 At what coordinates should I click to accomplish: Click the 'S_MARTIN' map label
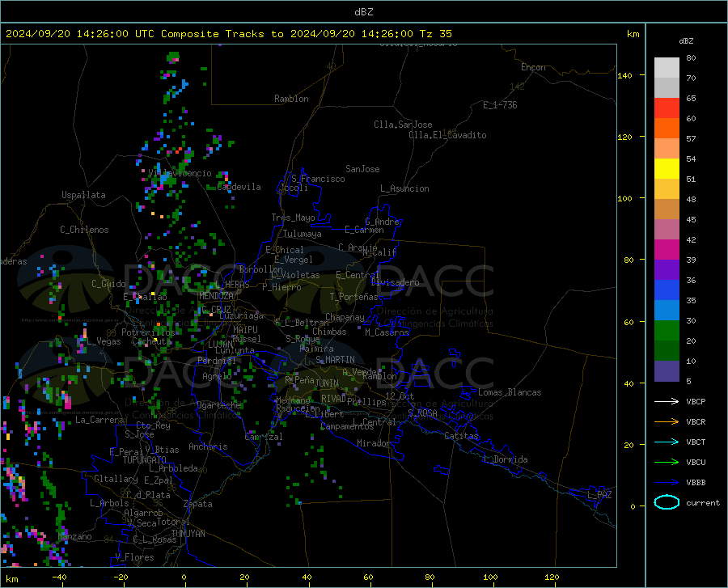coord(335,360)
